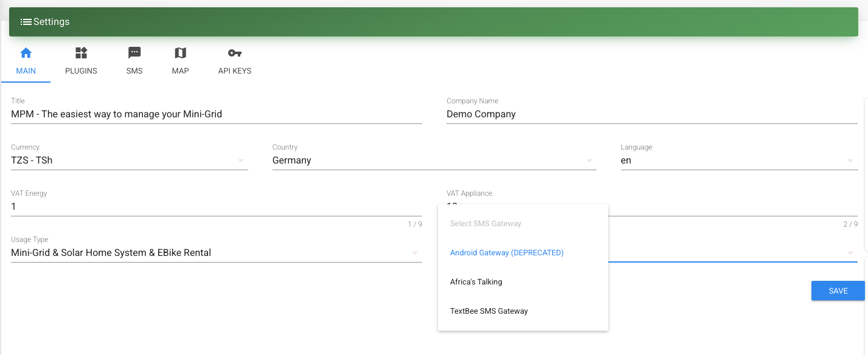Click the Company Name input field
Viewport: 868px width, 355px height.
coord(651,114)
